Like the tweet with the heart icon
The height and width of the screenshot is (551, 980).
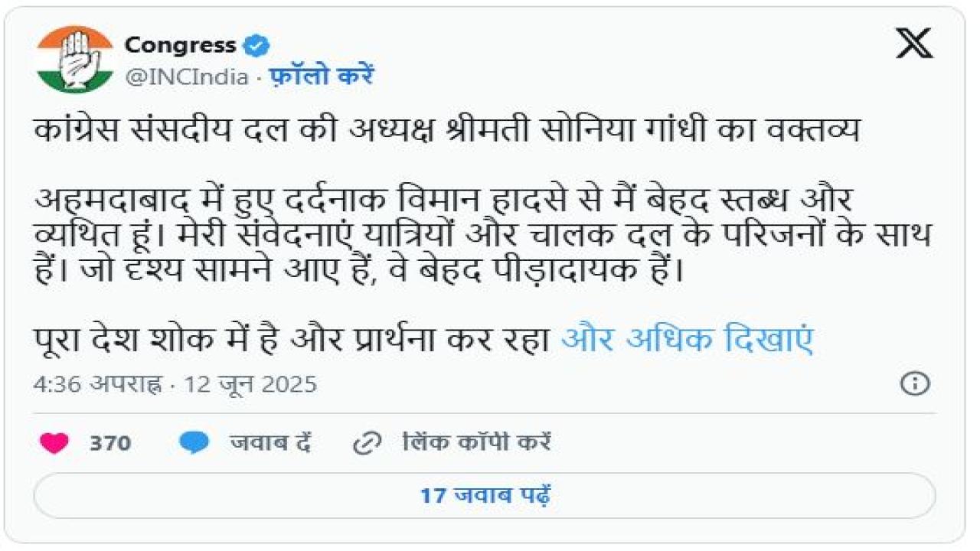pos(54,443)
